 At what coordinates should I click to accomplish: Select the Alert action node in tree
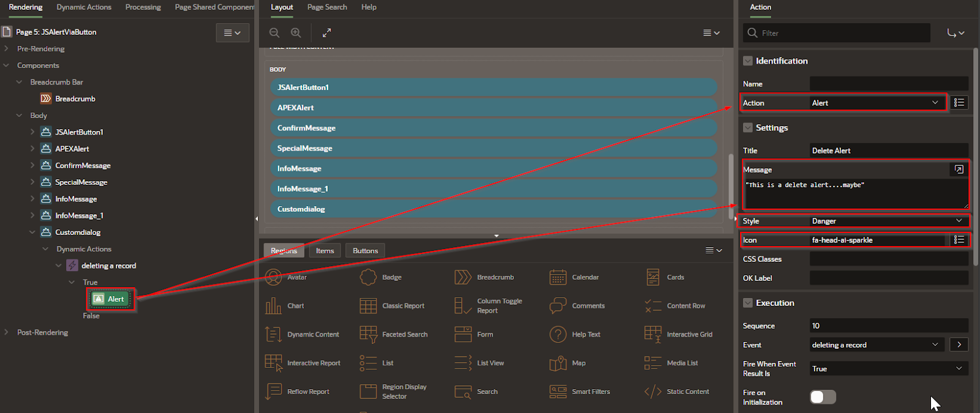click(x=110, y=299)
